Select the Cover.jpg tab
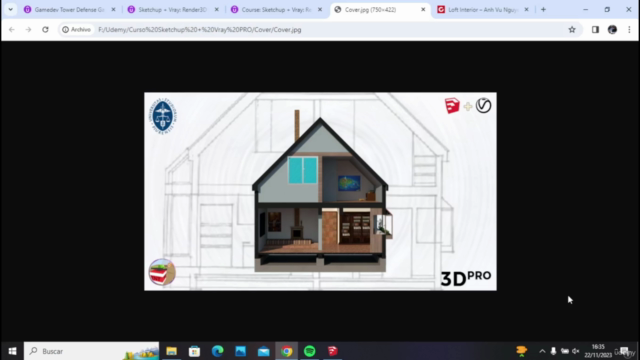The image size is (640, 360). pyautogui.click(x=370, y=9)
